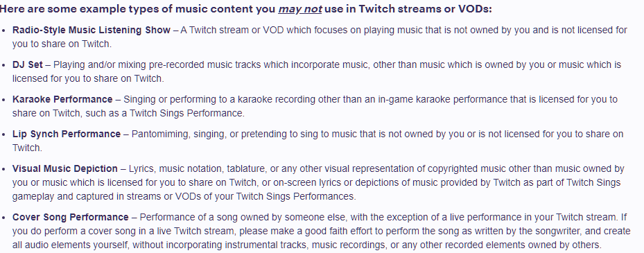Click the "Cover Song Performance" bold label

click(x=70, y=217)
